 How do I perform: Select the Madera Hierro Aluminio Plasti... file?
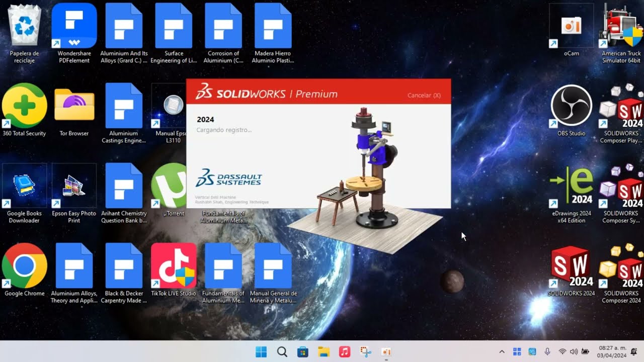(x=273, y=34)
